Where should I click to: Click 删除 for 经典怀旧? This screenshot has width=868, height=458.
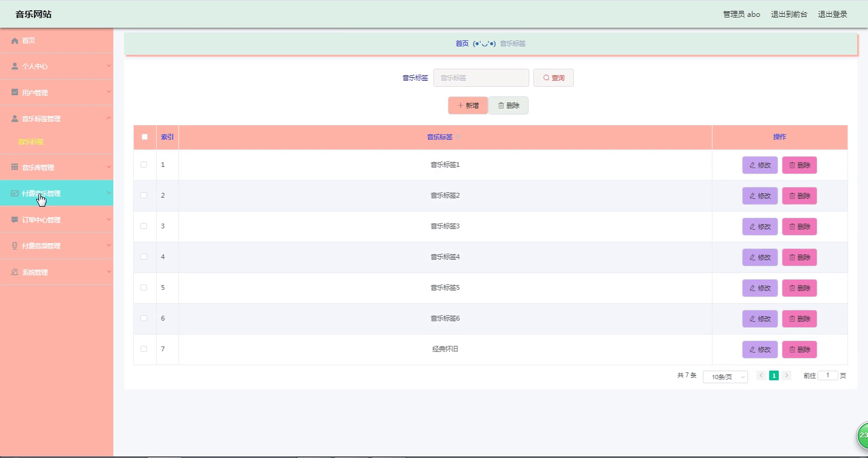pos(799,350)
